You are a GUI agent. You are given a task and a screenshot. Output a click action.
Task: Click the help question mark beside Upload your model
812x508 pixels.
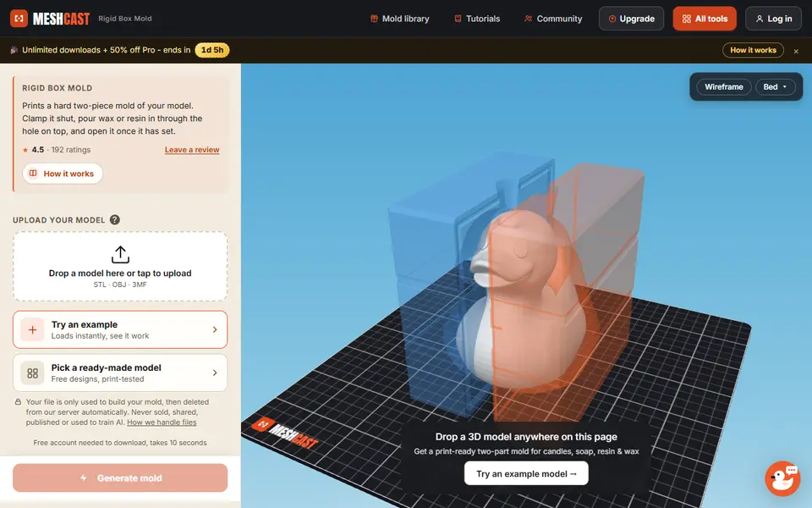(x=115, y=220)
